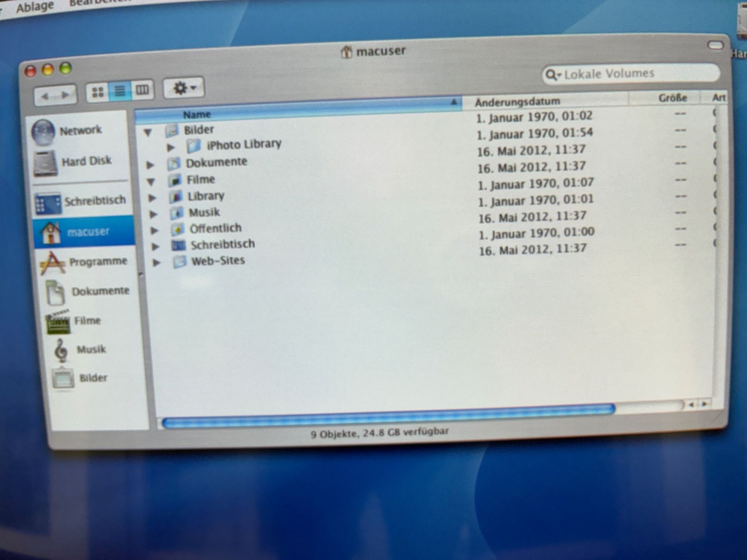747x560 pixels.
Task: Click date 1. Januar 1970, 01:54
Action: tap(535, 134)
